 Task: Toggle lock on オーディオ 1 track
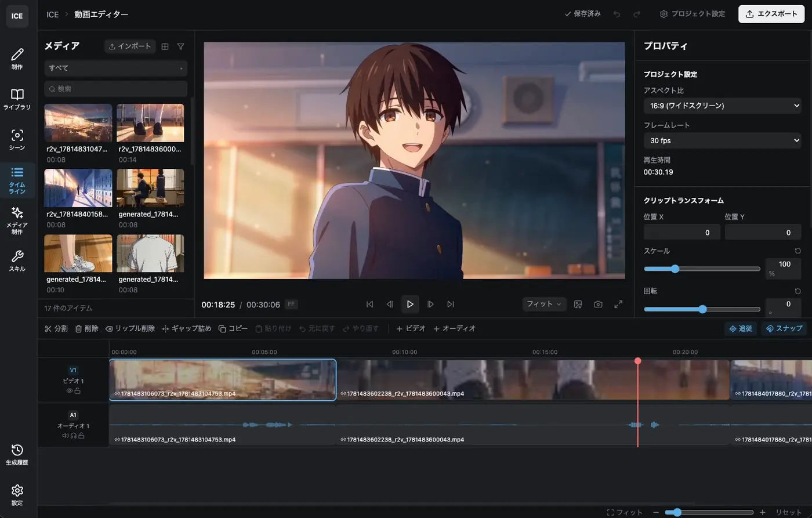[x=81, y=436]
